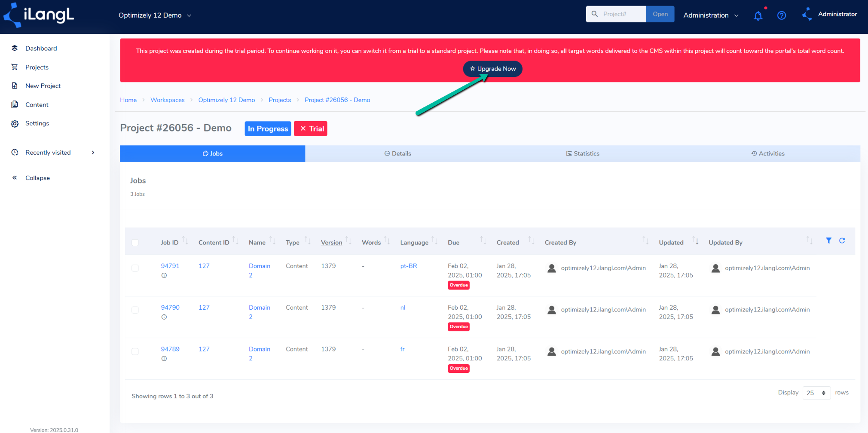
Task: Sort by Created By column arrows
Action: (x=645, y=241)
